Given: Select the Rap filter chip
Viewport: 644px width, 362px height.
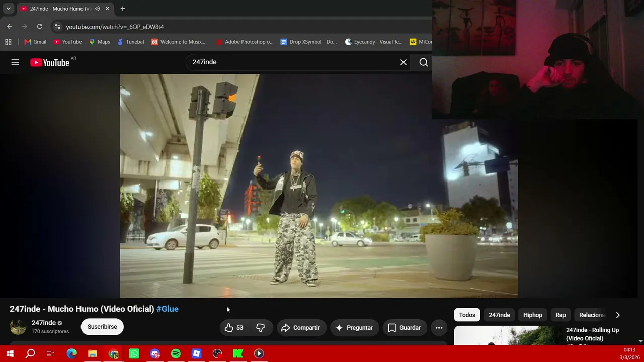Looking at the screenshot, I should pos(560,315).
